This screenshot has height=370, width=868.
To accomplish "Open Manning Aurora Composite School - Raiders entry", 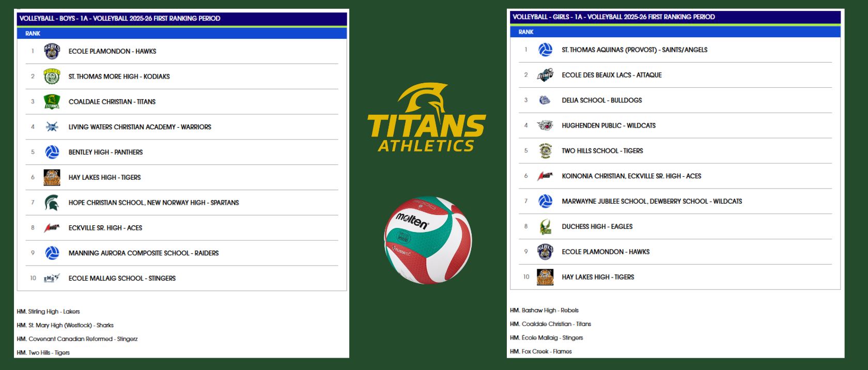I will pyautogui.click(x=143, y=253).
